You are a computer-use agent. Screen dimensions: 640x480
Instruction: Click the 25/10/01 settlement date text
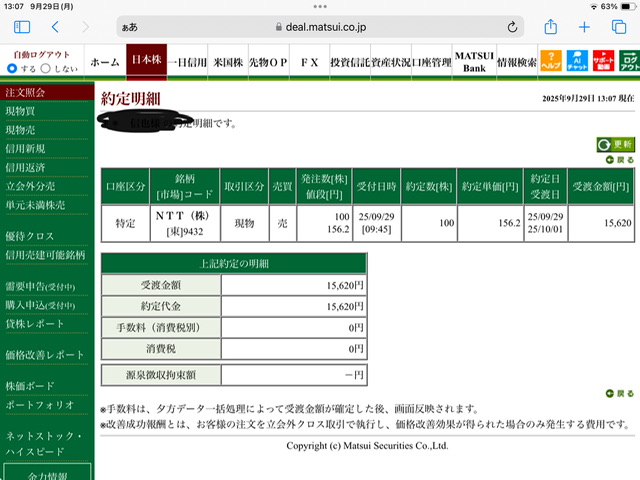tap(545, 229)
